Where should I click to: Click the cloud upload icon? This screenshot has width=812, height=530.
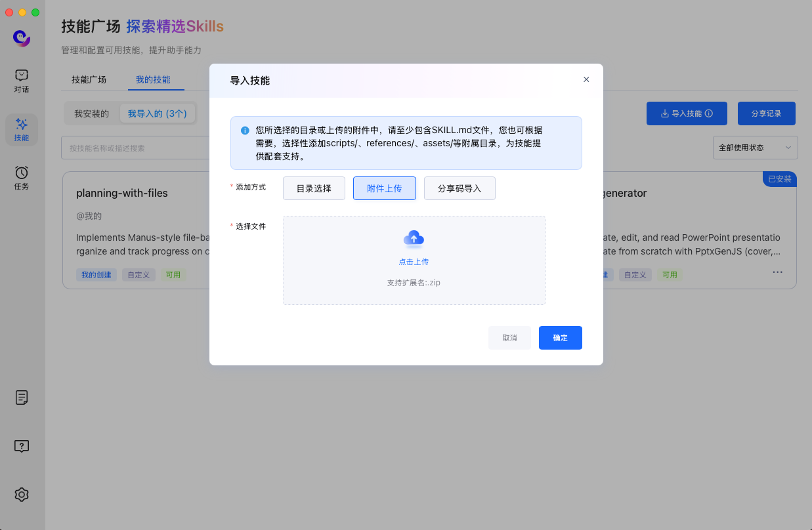[414, 239]
